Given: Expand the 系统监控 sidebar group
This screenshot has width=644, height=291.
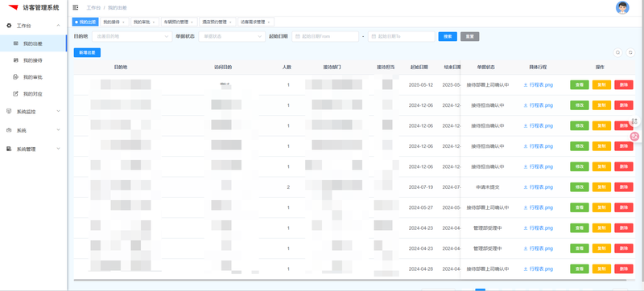Looking at the screenshot, I should (x=34, y=111).
